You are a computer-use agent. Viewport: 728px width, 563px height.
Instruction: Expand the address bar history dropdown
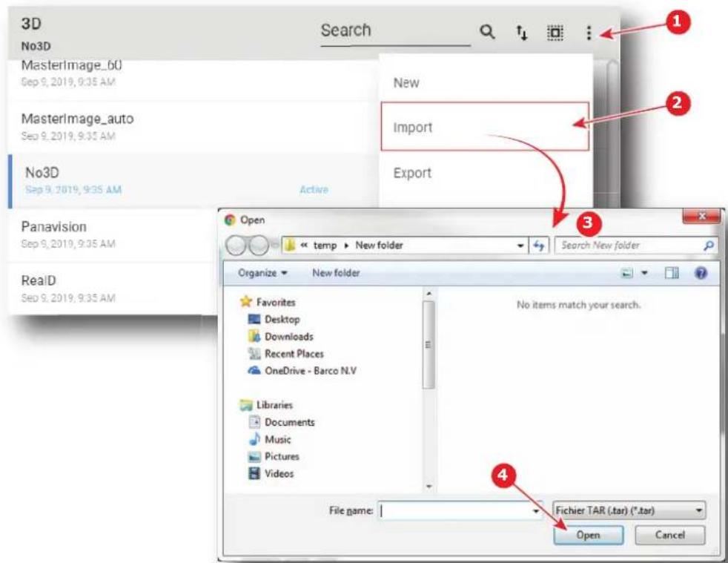click(520, 246)
